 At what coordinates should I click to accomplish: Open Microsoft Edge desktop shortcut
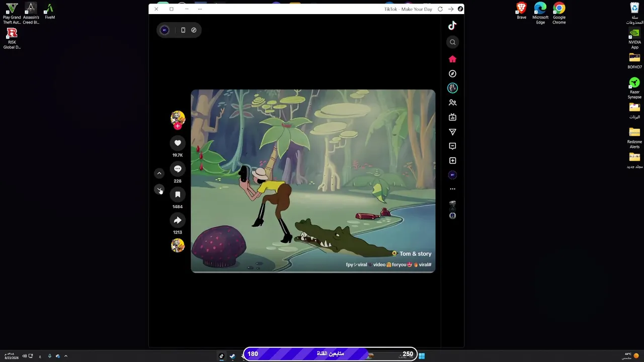tap(540, 13)
